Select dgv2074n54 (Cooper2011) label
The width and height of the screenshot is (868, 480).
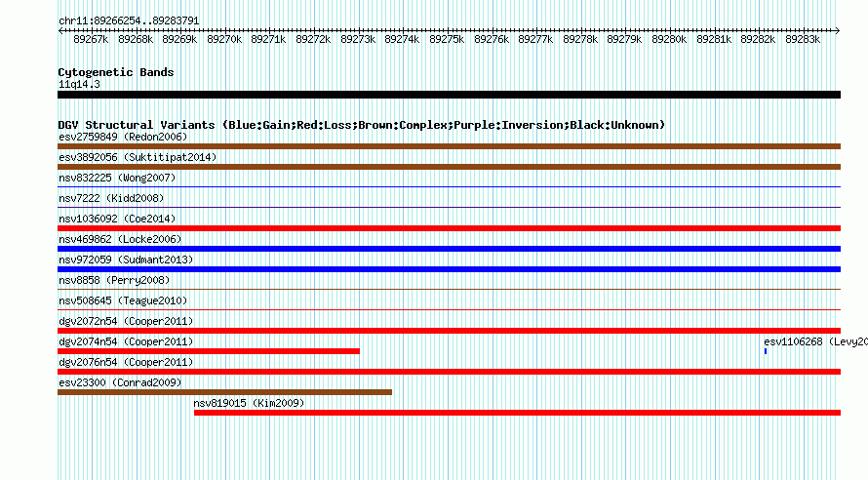pos(126,341)
